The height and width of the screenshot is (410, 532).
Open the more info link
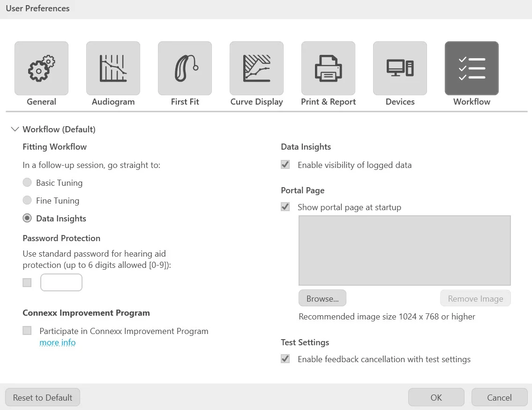pos(57,342)
